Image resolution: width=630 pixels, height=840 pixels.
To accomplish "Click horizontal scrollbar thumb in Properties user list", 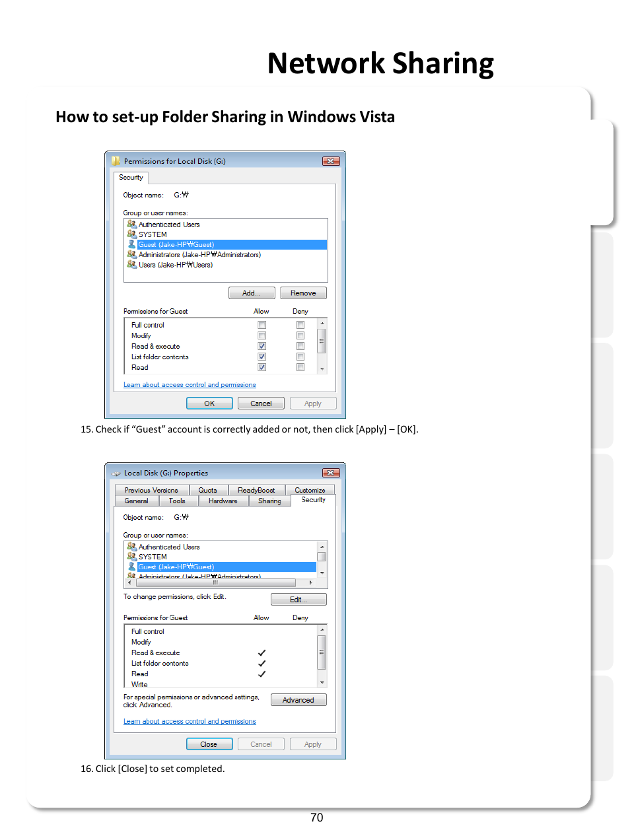I will click(x=215, y=583).
